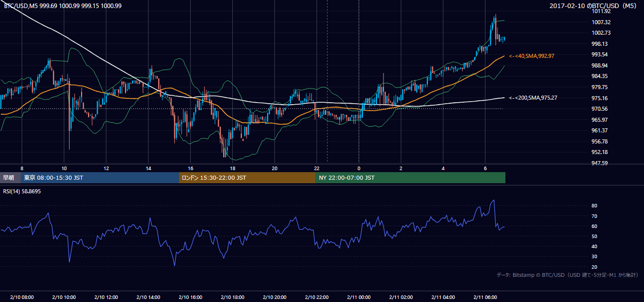Click the ロンドン 15:30-22:00 JST session bar

(x=247, y=178)
